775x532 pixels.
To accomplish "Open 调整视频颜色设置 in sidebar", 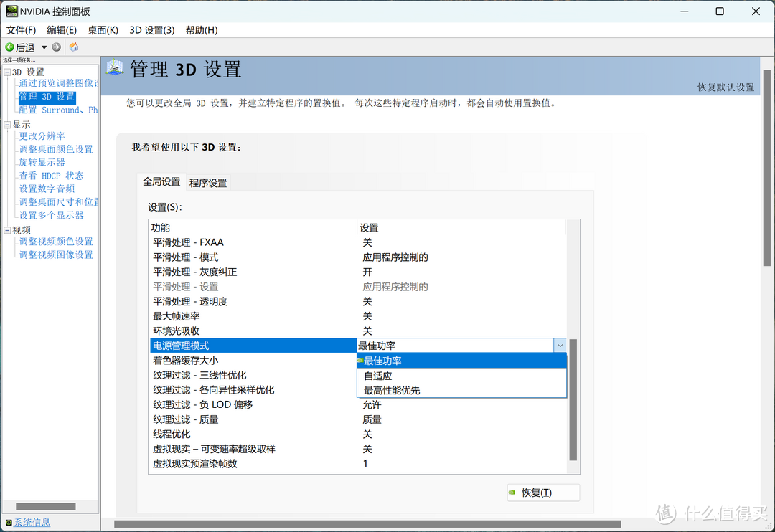I will (x=56, y=242).
